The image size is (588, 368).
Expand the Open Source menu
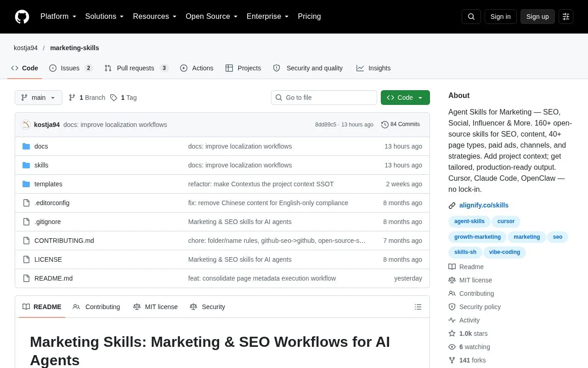coord(212,17)
